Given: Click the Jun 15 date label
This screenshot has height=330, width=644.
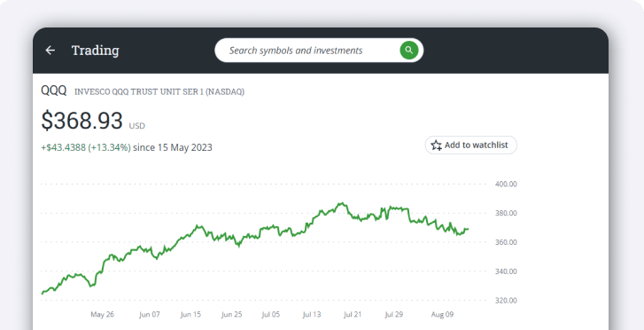Looking at the screenshot, I should tap(190, 314).
